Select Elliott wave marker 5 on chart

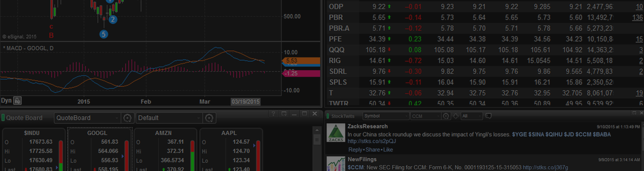(104, 34)
